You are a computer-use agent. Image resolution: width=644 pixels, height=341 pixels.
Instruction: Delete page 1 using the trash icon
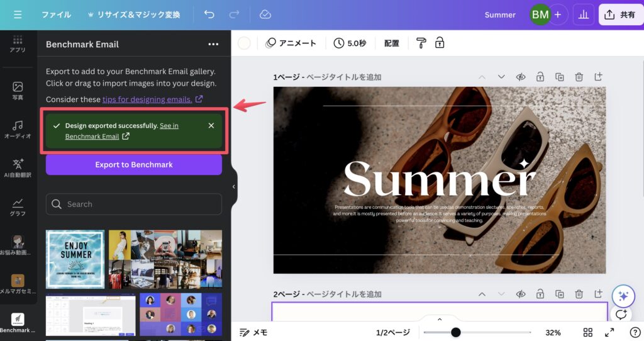(579, 77)
